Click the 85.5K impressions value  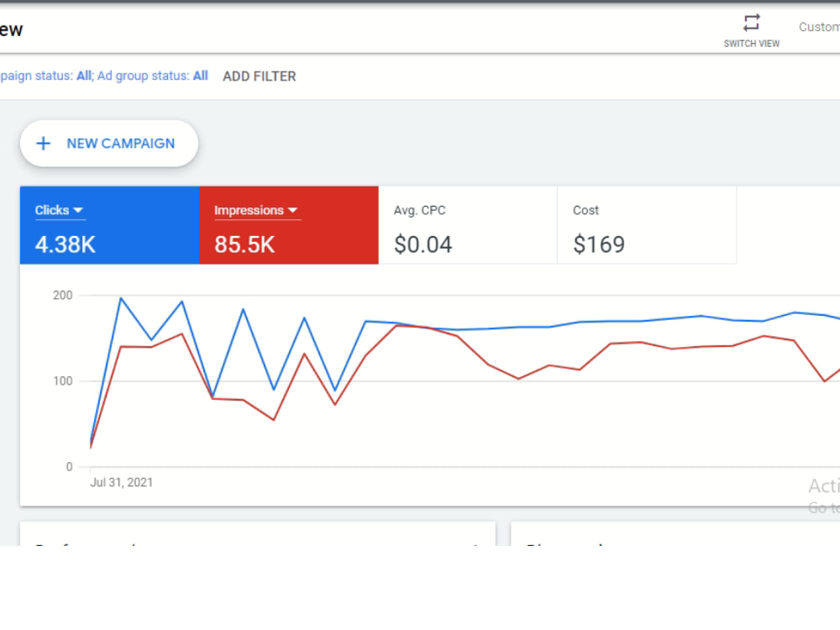pyautogui.click(x=244, y=244)
